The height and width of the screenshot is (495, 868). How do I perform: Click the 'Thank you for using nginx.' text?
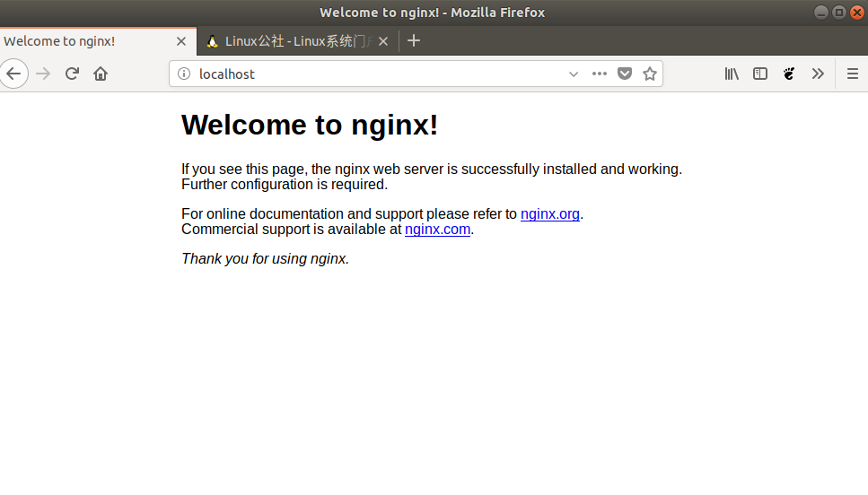click(x=265, y=259)
